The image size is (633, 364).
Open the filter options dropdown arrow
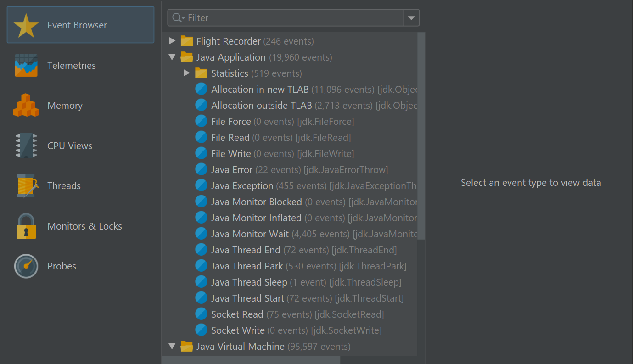click(x=411, y=18)
